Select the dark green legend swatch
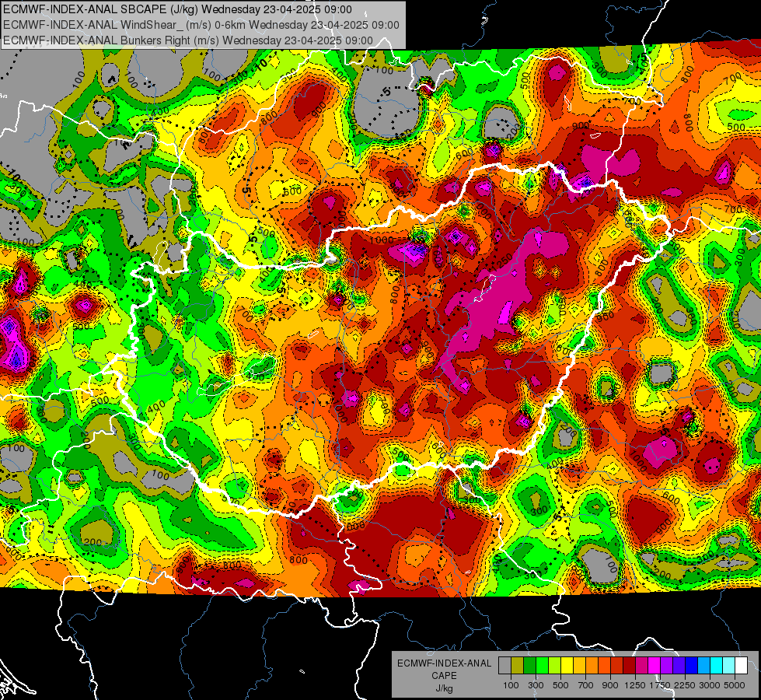This screenshot has width=761, height=700. (x=529, y=666)
